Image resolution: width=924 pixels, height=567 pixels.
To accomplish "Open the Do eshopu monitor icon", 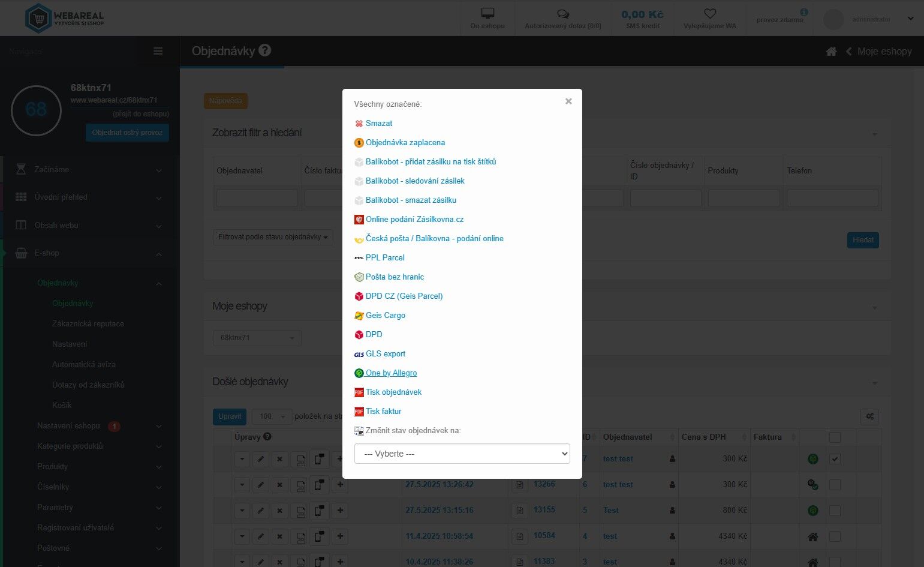I will click(x=487, y=14).
